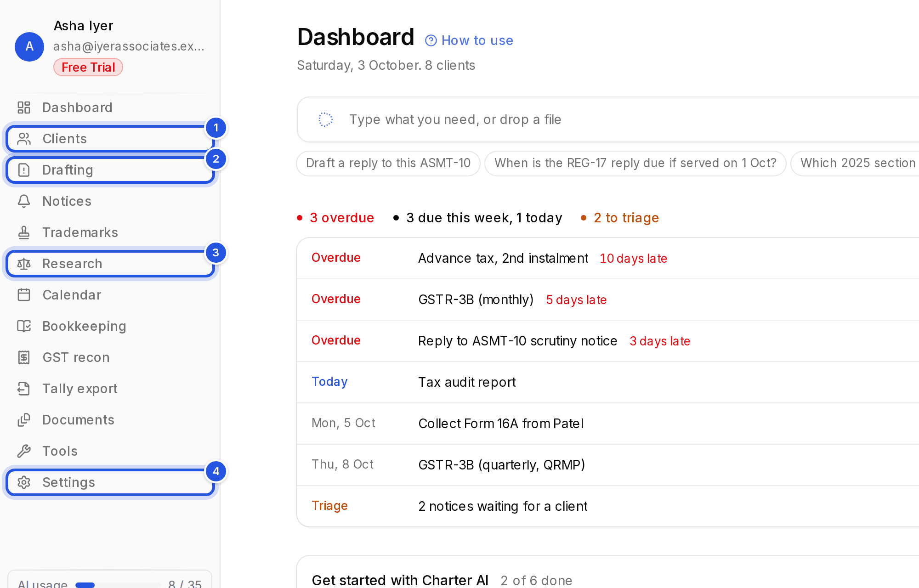Open Notices from the sidebar
Viewport: 919px width, 588px height.
[x=110, y=201]
